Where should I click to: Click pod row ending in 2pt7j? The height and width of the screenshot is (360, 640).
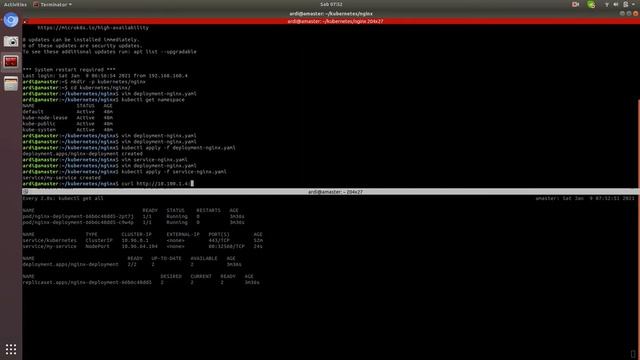[x=133, y=216]
